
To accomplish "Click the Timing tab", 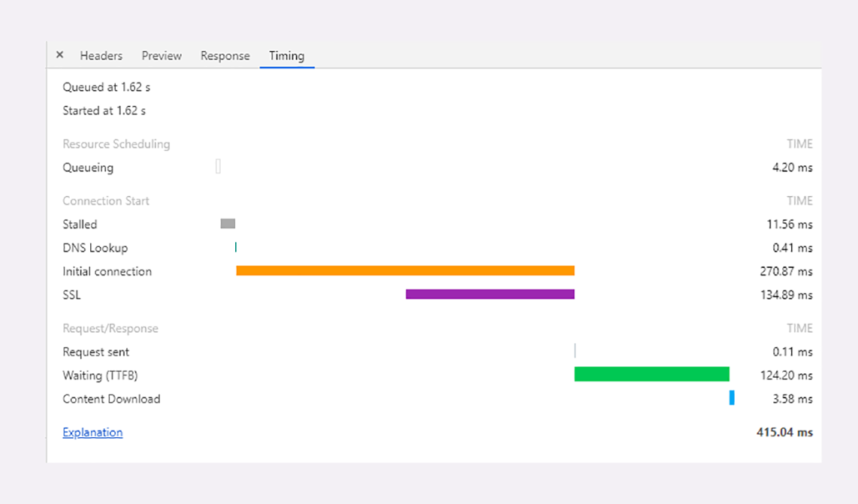I will pos(286,56).
